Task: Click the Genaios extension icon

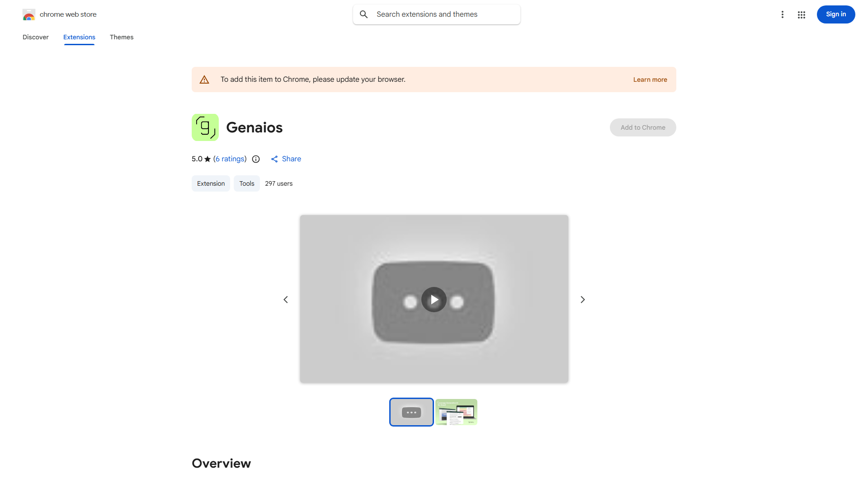Action: 205,127
